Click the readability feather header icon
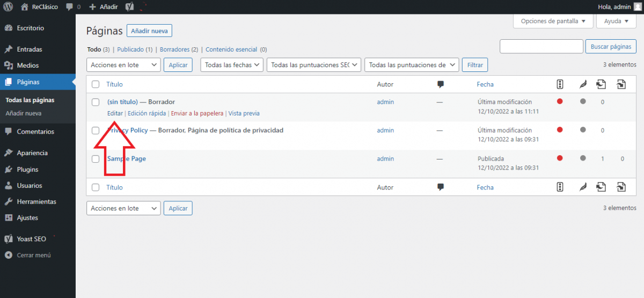 (582, 84)
